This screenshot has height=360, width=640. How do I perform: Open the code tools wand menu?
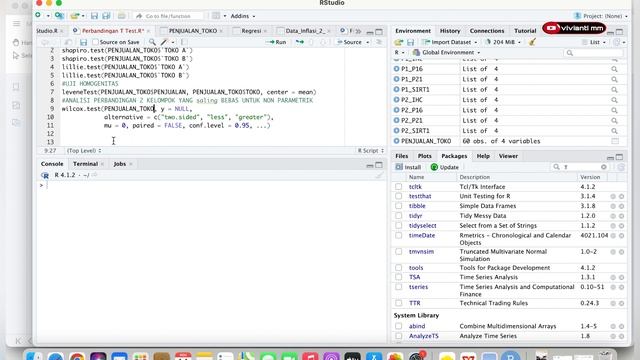[x=164, y=42]
